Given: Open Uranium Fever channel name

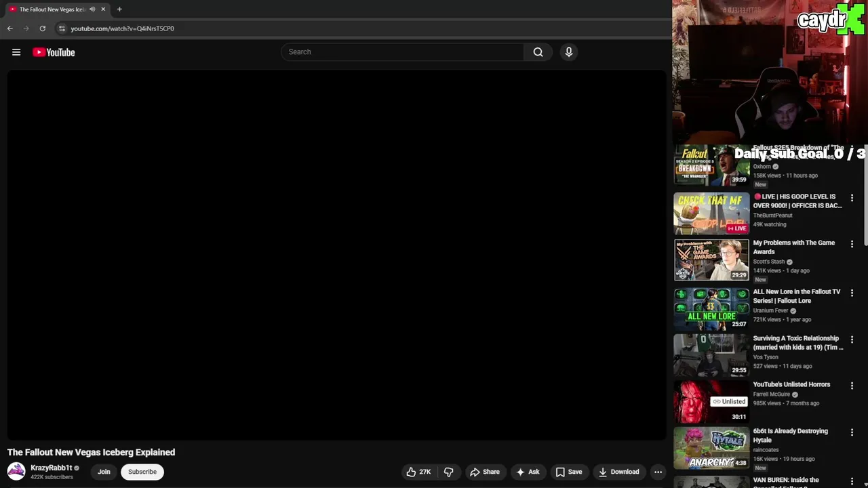Looking at the screenshot, I should (770, 310).
